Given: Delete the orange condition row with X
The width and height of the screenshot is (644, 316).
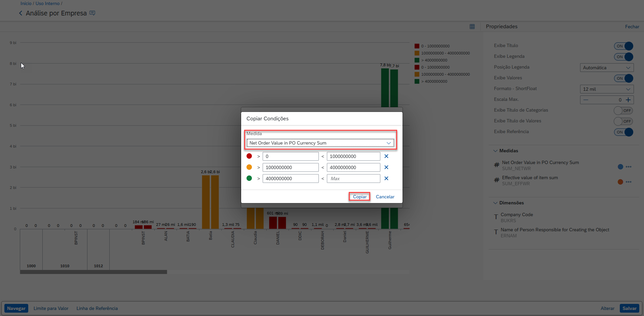Looking at the screenshot, I should pyautogui.click(x=386, y=167).
